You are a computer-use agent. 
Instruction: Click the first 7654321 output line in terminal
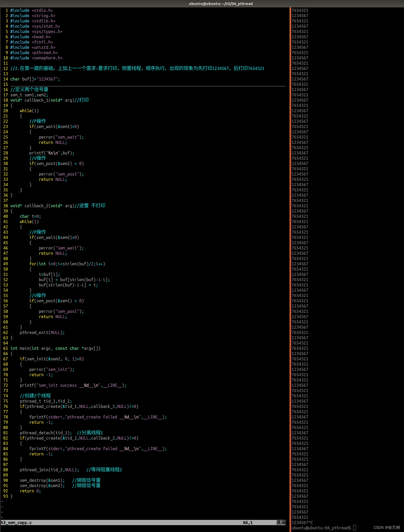(300, 10)
